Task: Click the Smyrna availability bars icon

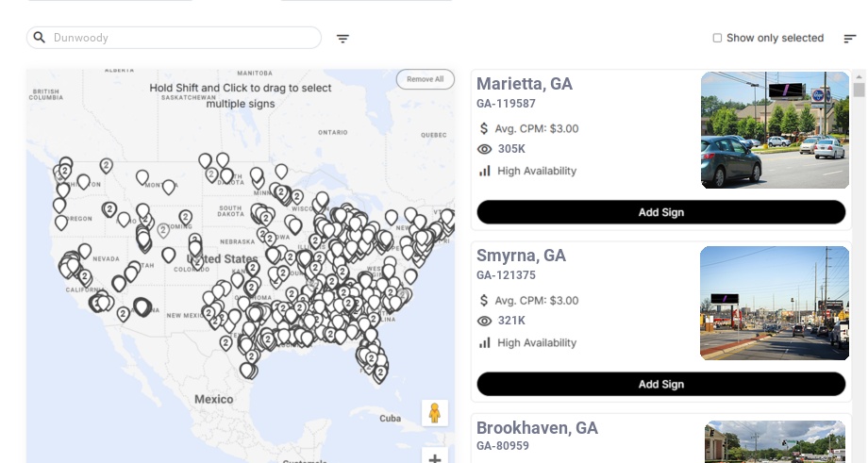Action: click(485, 342)
